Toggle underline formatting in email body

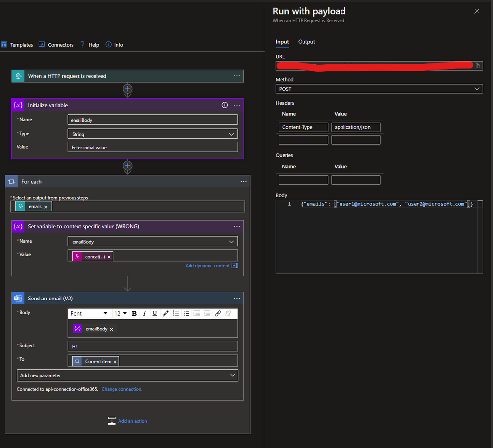[x=155, y=314]
